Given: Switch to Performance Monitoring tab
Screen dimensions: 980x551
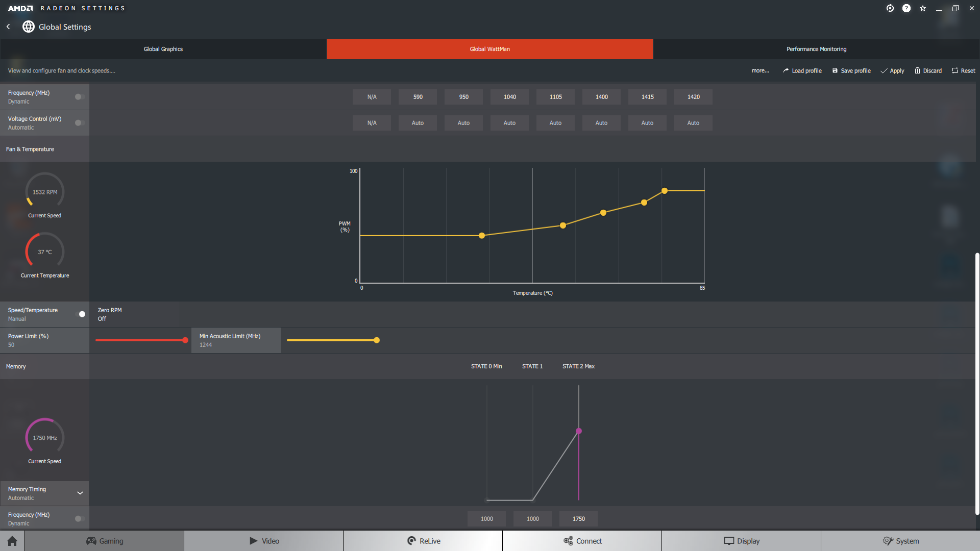Looking at the screenshot, I should [x=817, y=49].
